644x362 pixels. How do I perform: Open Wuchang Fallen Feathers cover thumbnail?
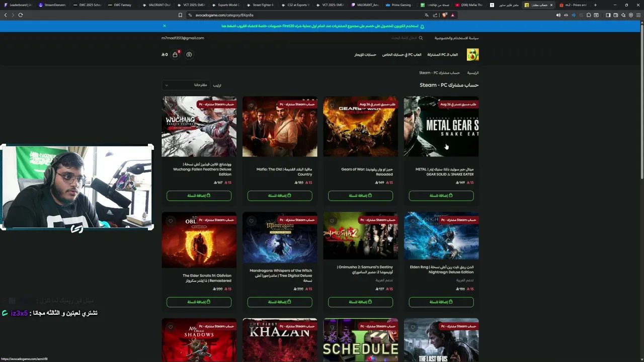(x=199, y=127)
